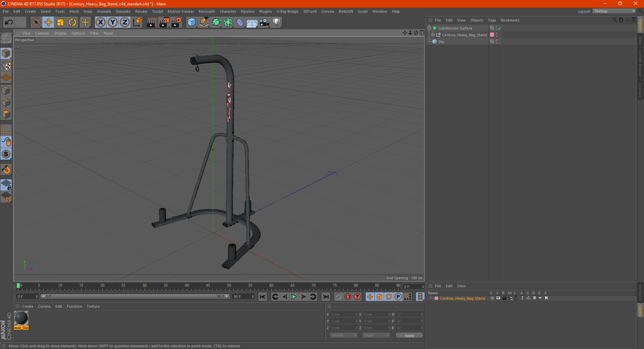Switch to Points mode

pos(6,90)
